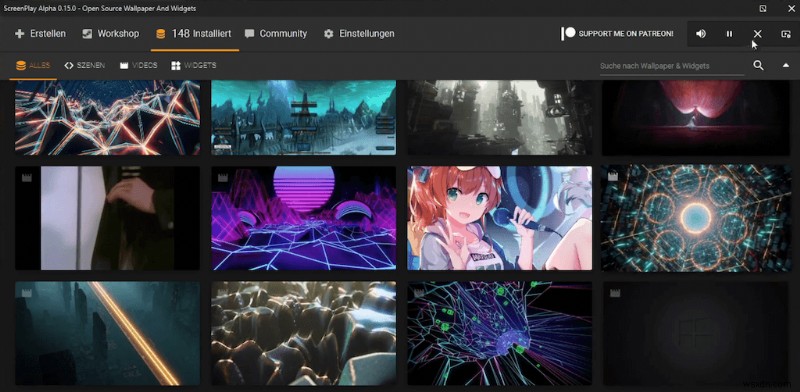The height and width of the screenshot is (392, 800).
Task: Filter by Videos category
Action: pyautogui.click(x=138, y=66)
